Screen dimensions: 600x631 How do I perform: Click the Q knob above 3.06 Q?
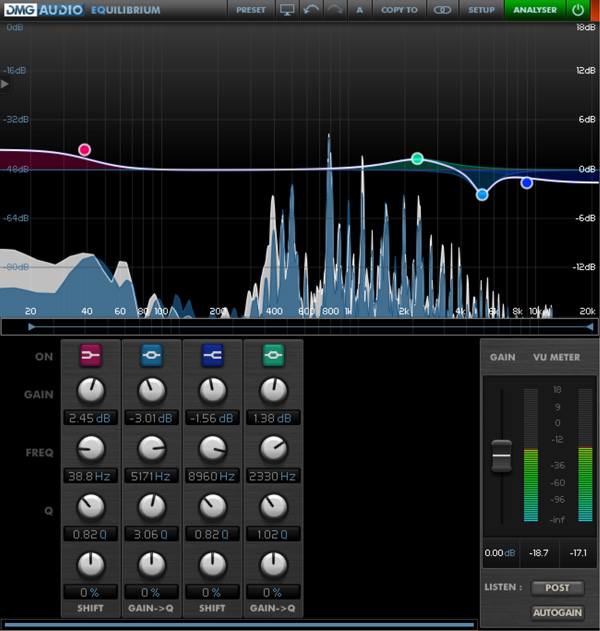152,507
